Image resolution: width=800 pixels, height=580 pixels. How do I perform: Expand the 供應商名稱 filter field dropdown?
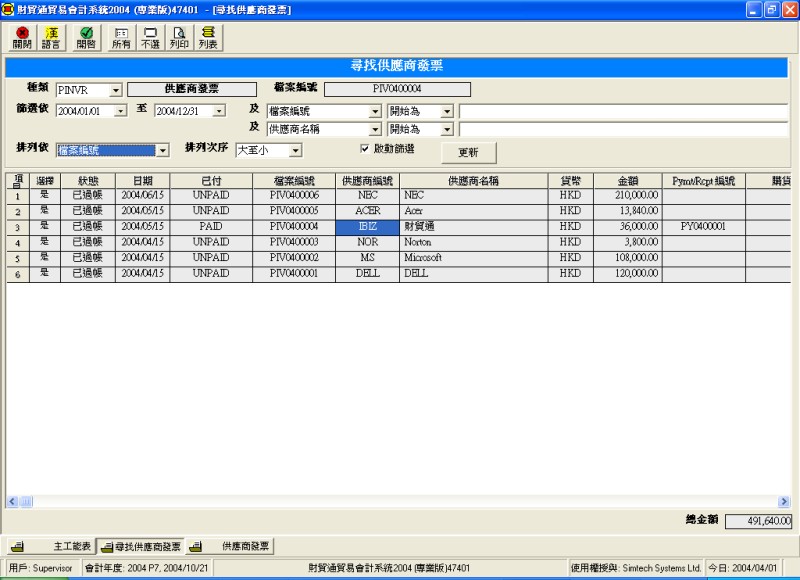375,130
